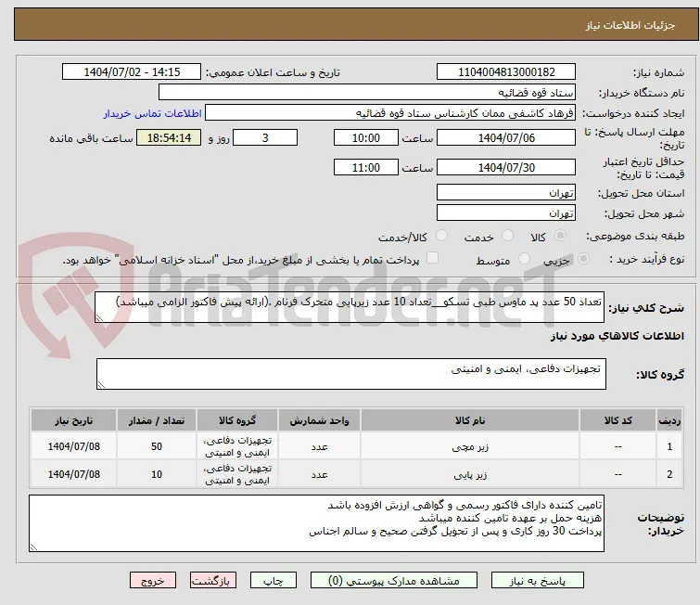Click the توضیحات خریدار text area
700x605 pixels.
(316, 522)
